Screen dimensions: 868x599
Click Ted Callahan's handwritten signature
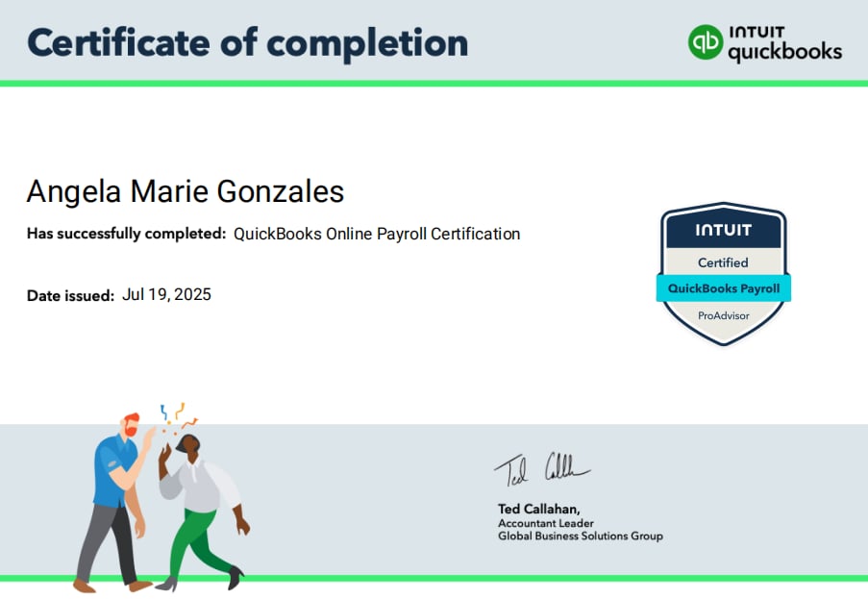pos(543,467)
